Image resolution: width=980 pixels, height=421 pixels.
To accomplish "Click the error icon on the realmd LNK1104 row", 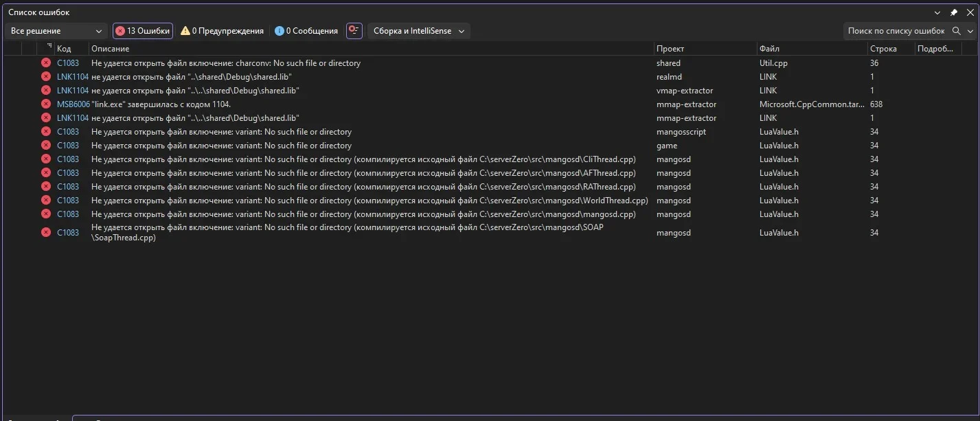I will coord(46,77).
